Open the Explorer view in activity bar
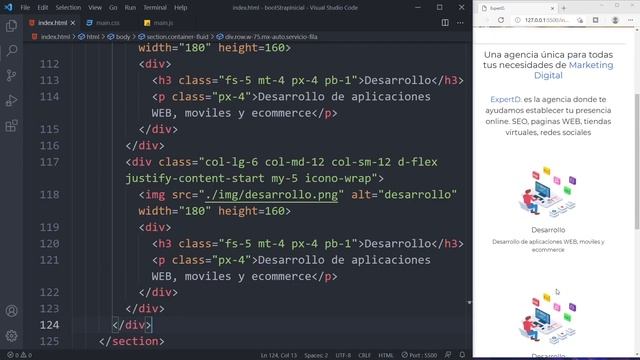Image resolution: width=640 pixels, height=360 pixels. (11, 26)
